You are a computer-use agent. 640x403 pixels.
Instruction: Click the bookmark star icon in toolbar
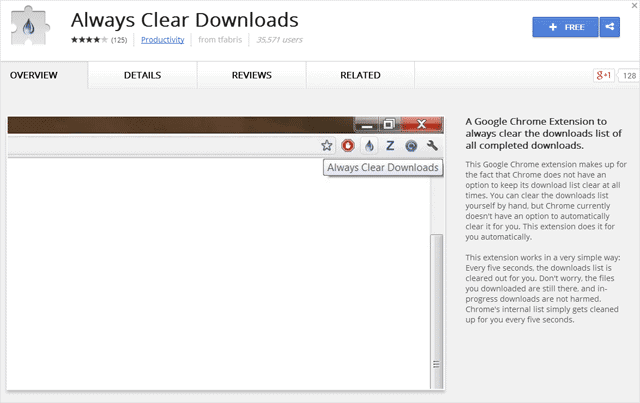[327, 146]
